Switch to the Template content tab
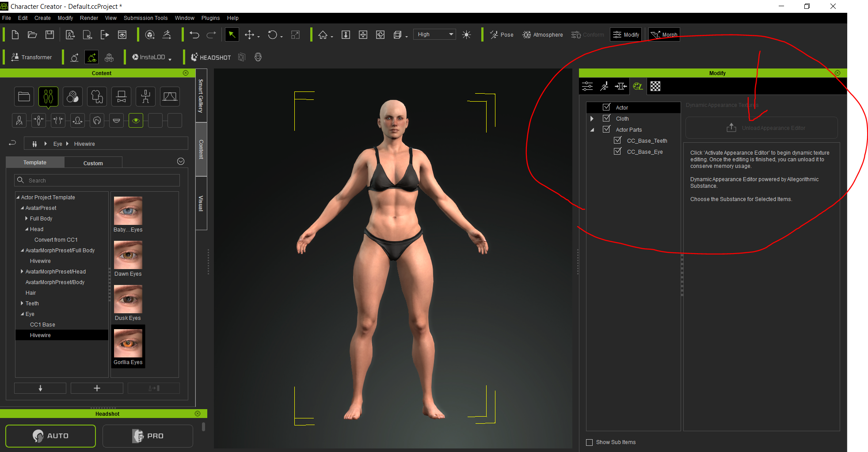 (x=35, y=163)
